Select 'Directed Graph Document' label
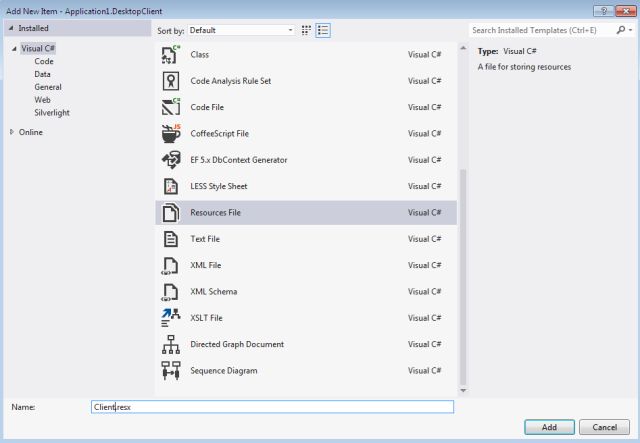Viewport: 640px width, 443px height. pos(237,344)
